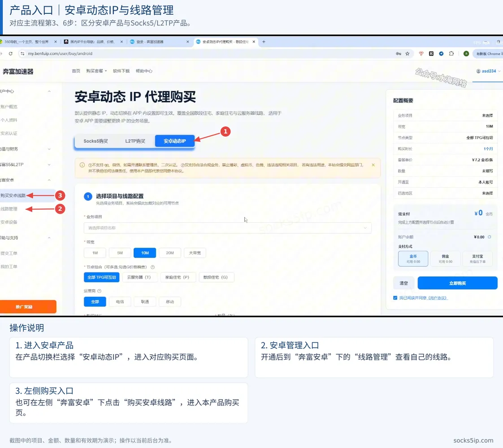
Task: Open the red extension icon in toolbar
Action: [421, 53]
